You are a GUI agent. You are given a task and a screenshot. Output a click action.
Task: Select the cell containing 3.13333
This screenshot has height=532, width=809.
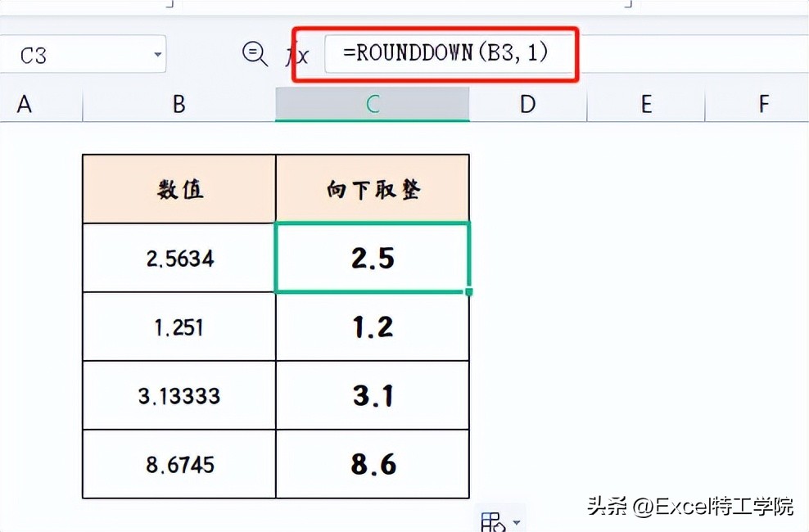pos(179,395)
